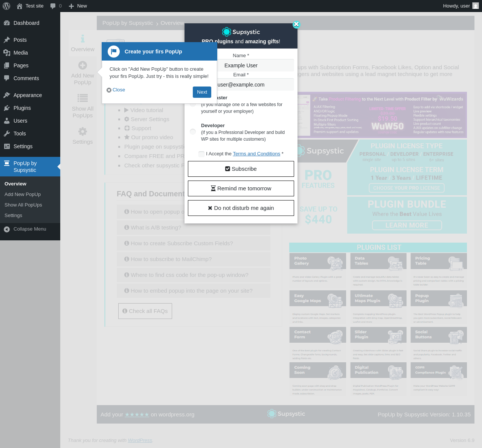Click the Media icon in the sidebar
This screenshot has height=448, width=482.
7,53
